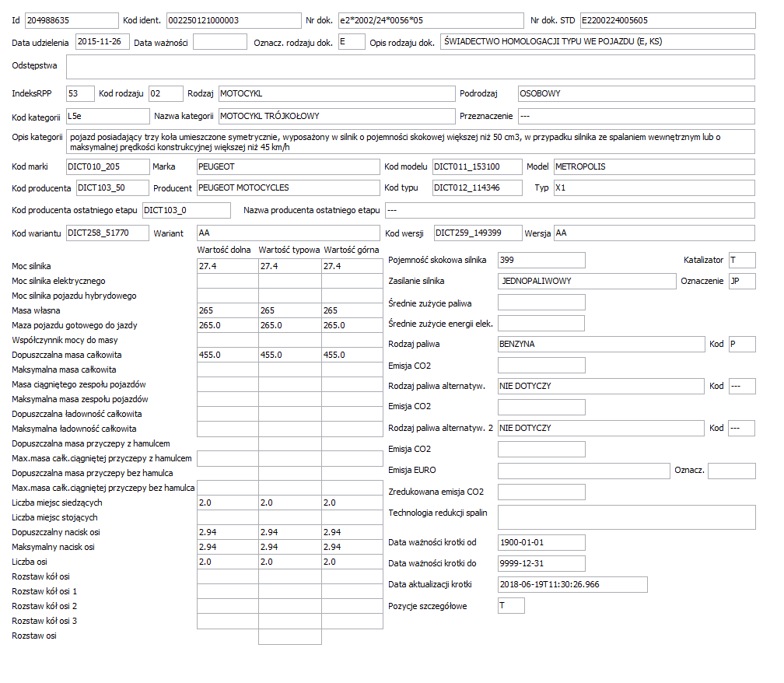Screen dimensions: 784x683
Task: Click the Technologia redukcji spalin text area
Action: pos(627,517)
